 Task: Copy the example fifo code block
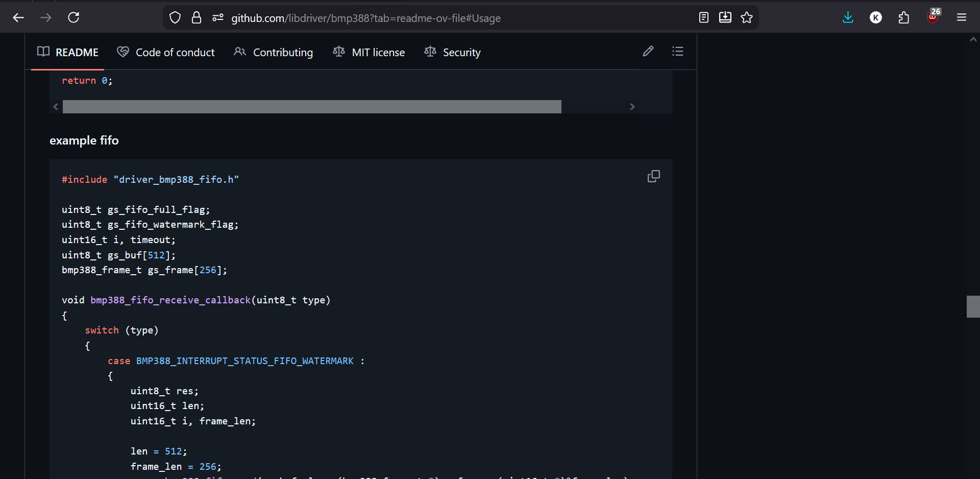click(x=653, y=176)
